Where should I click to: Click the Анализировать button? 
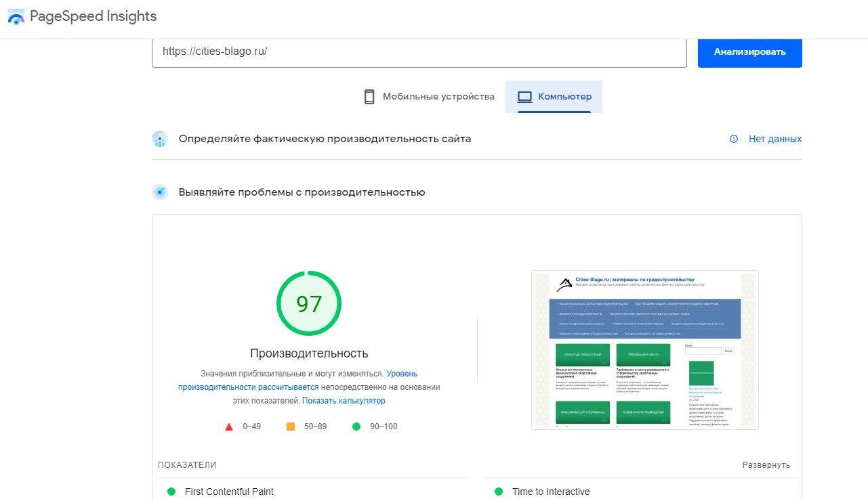750,52
